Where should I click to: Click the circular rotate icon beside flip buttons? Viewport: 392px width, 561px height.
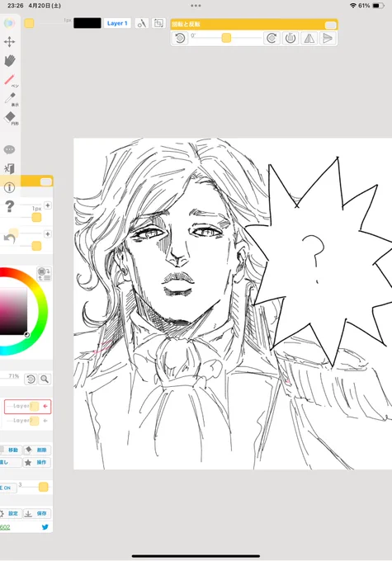(290, 38)
